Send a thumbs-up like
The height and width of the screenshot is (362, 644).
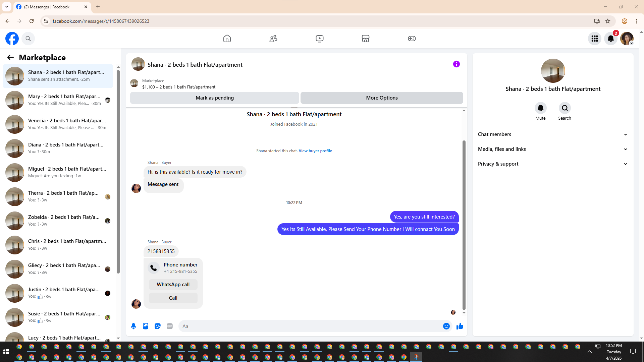[460, 326]
